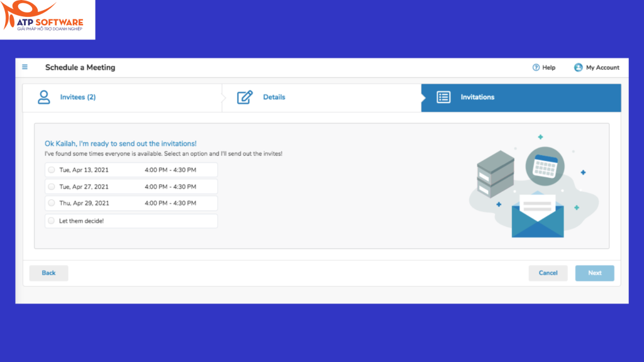Click the Help question mark icon
Image resolution: width=644 pixels, height=362 pixels.
(536, 68)
